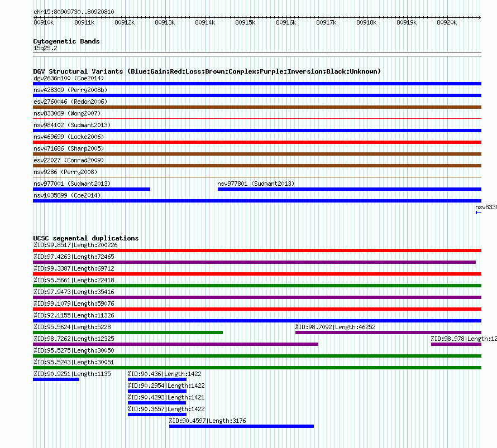The height and width of the screenshot is (448, 497).
Task: Select the purple bar under Length:12325
Action: point(175,344)
